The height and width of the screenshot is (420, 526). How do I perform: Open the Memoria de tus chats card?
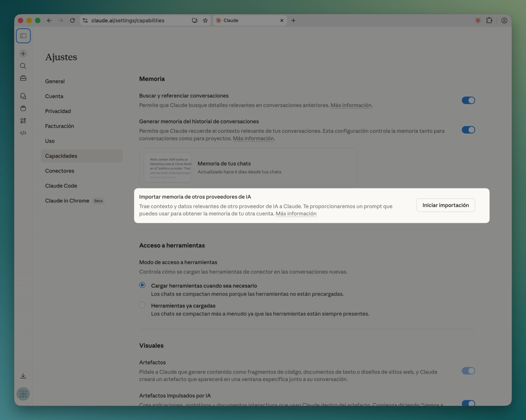click(x=248, y=168)
